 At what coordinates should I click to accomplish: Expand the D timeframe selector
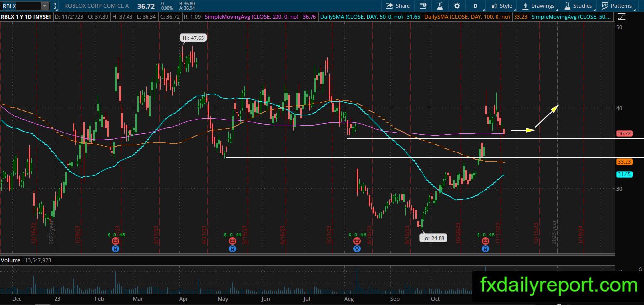tap(475, 6)
